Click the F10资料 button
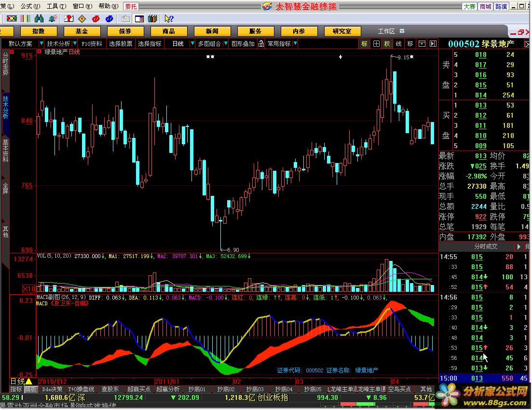This screenshot has height=410, width=532. point(92,43)
